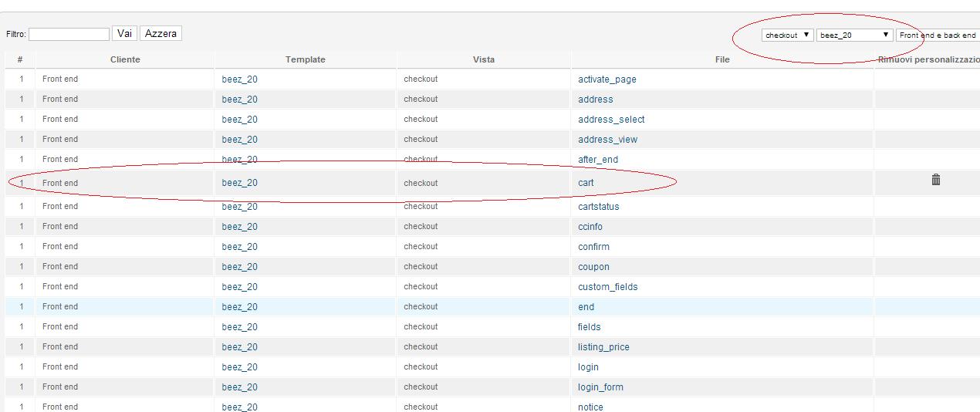
Task: Sort by Vista column header
Action: tap(484, 59)
